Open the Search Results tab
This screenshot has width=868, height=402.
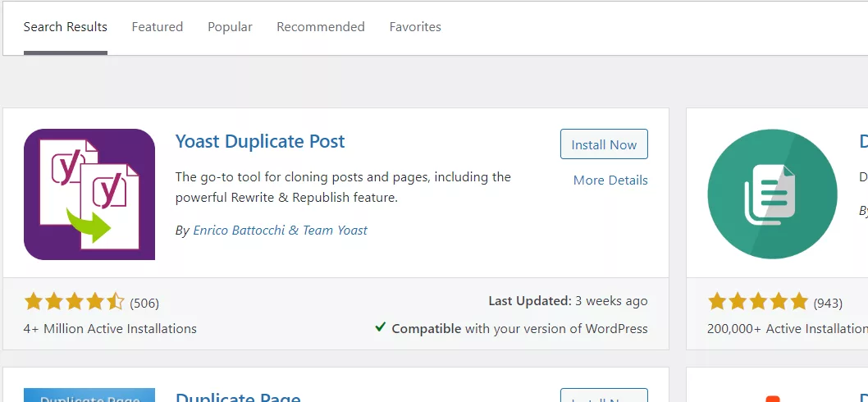(66, 26)
